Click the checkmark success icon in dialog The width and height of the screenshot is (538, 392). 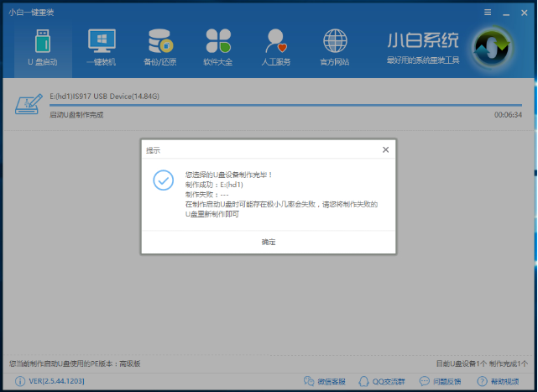pos(163,180)
